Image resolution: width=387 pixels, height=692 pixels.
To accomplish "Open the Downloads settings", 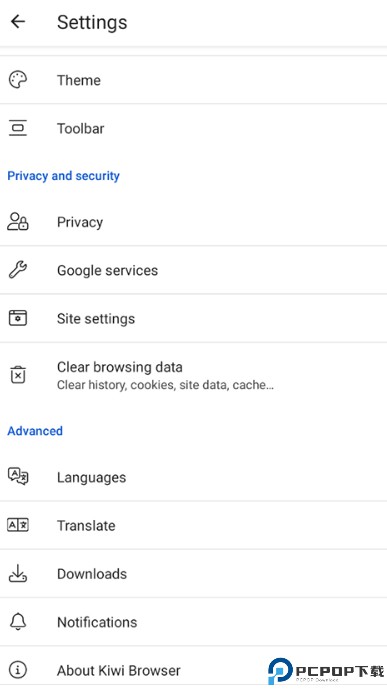I will pyautogui.click(x=193, y=573).
